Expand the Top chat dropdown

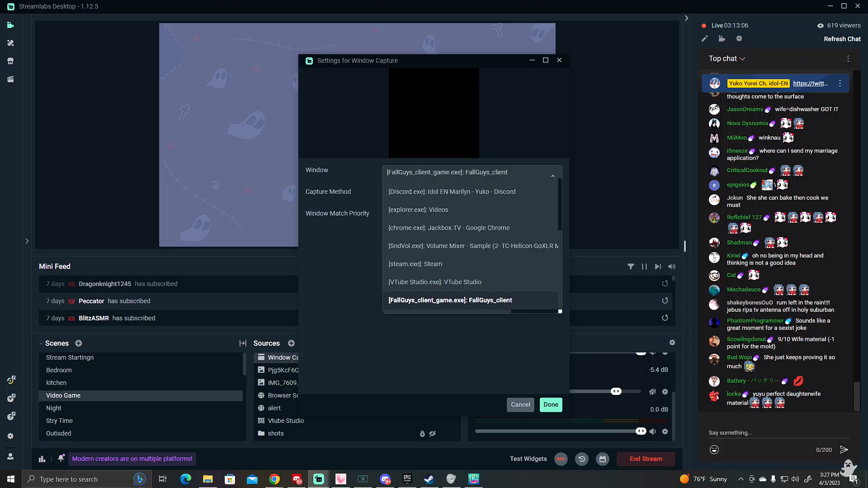tap(727, 59)
